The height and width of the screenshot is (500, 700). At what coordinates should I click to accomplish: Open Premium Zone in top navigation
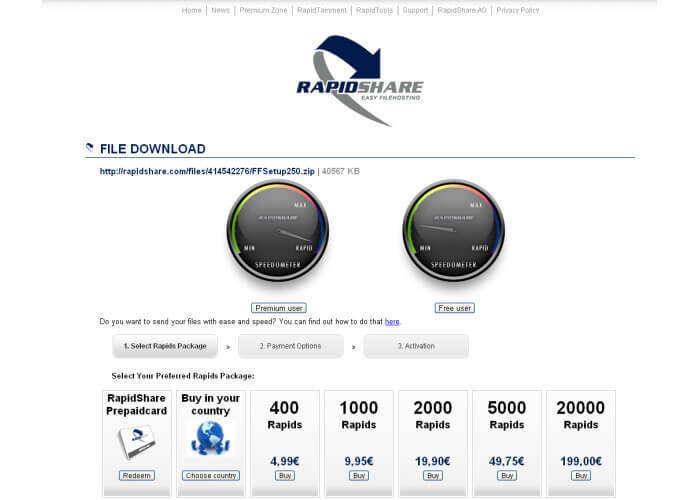click(x=263, y=10)
